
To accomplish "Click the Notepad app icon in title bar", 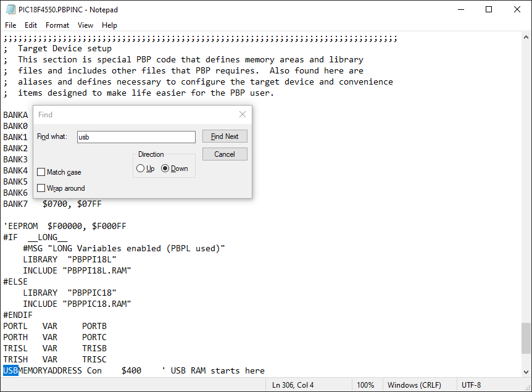I will 10,10.
